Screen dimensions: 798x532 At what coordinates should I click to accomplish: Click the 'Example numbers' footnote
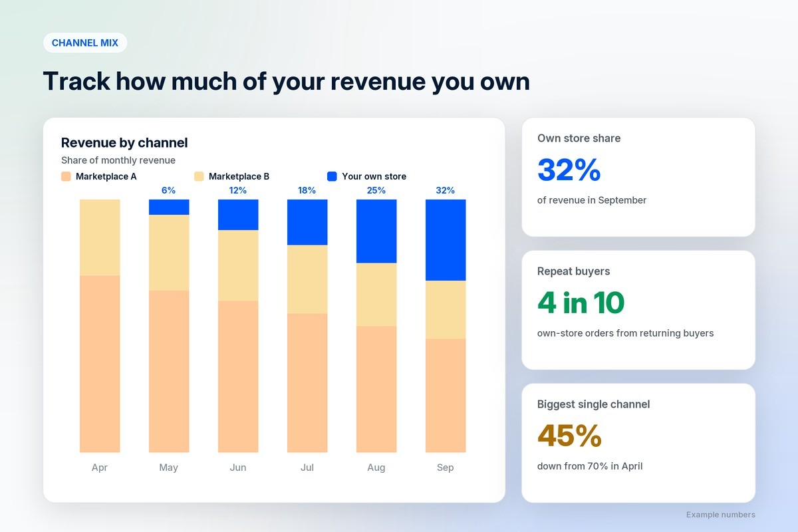(721, 515)
